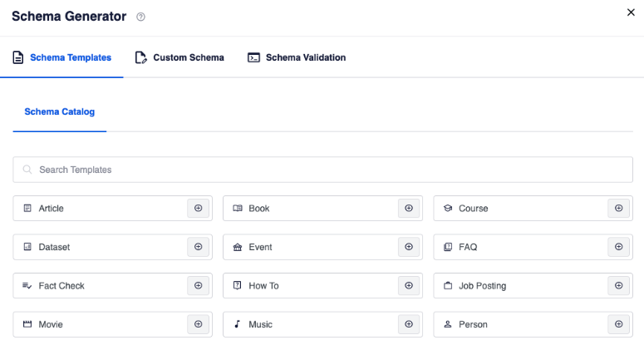The width and height of the screenshot is (644, 345).
Task: Add the Article schema with plus icon
Action: (x=198, y=209)
